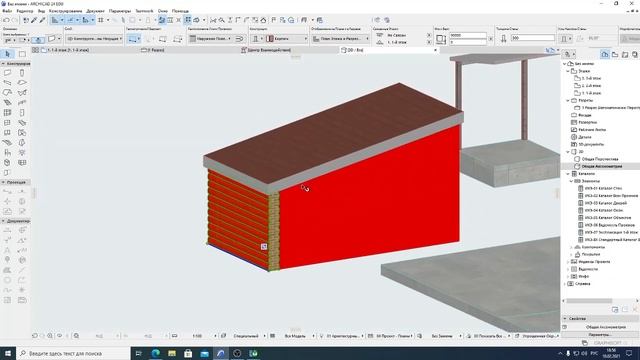The height and width of the screenshot is (360, 640).
Task: Click the zoom magnifier icon in the bottom bar
Action: click(50, 336)
